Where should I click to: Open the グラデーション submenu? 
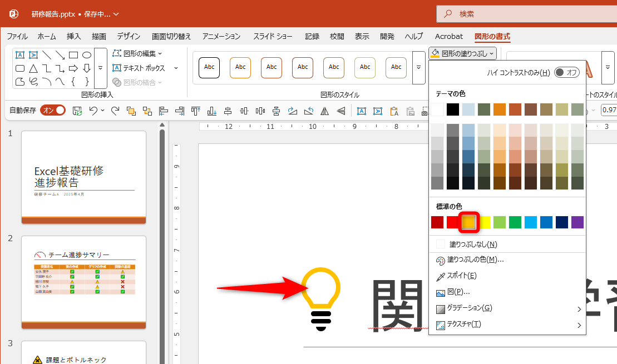click(x=507, y=308)
